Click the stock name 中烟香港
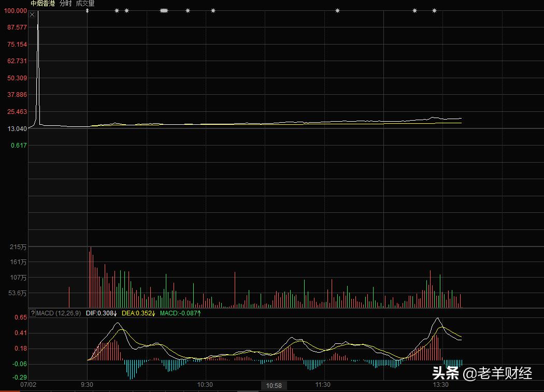The width and height of the screenshot is (544, 392). point(43,4)
